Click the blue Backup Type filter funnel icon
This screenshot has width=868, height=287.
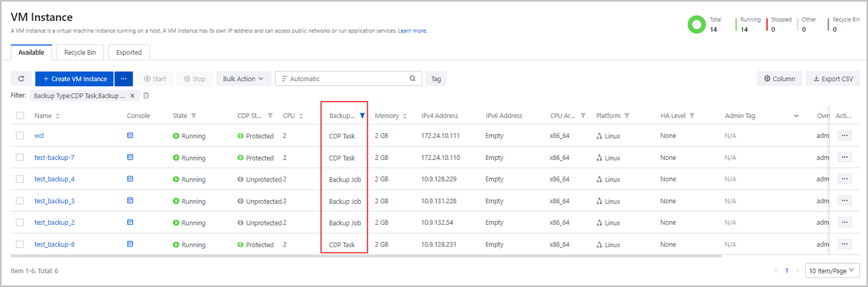pyautogui.click(x=361, y=116)
